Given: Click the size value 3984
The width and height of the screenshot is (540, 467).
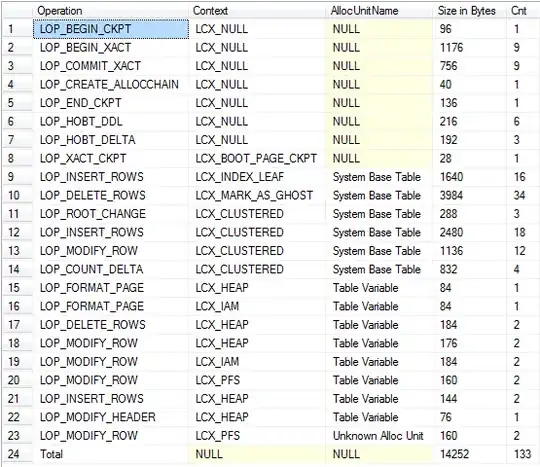Looking at the screenshot, I should (451, 195).
